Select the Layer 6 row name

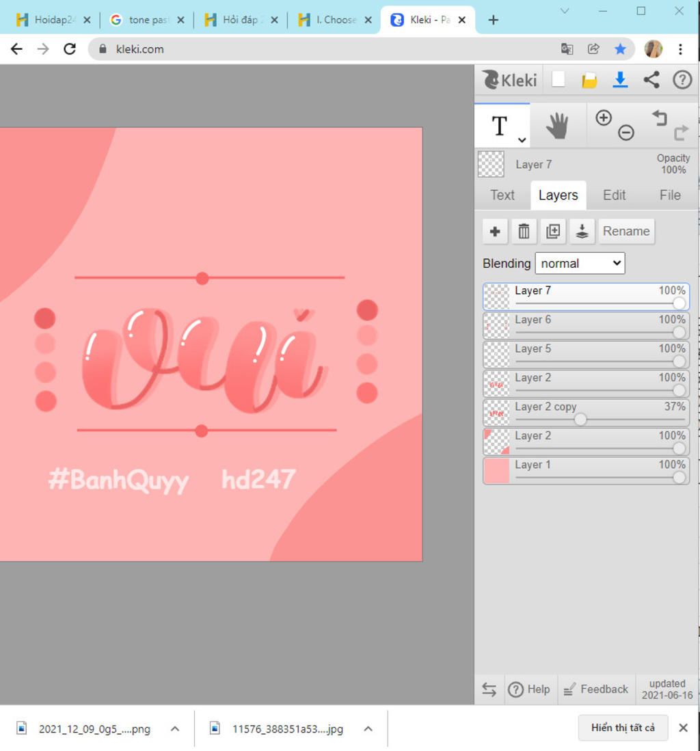click(533, 319)
